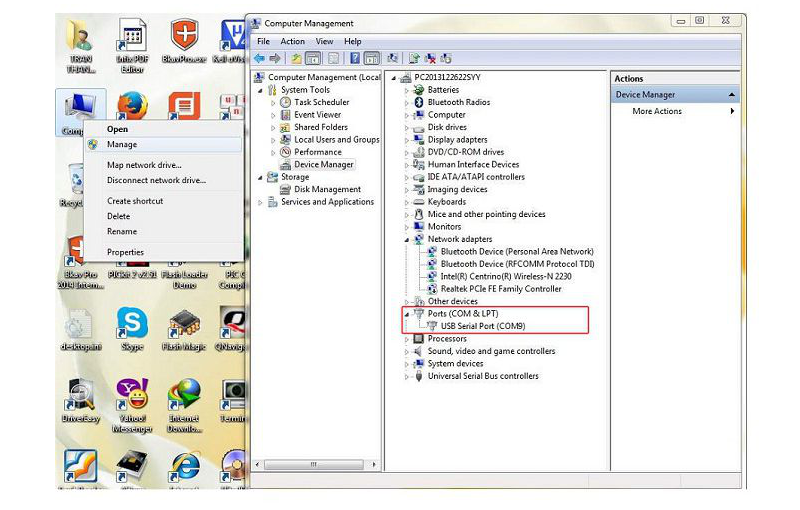The height and width of the screenshot is (510, 800).
Task: Click the Bluetooth Radios device icon
Action: click(419, 102)
